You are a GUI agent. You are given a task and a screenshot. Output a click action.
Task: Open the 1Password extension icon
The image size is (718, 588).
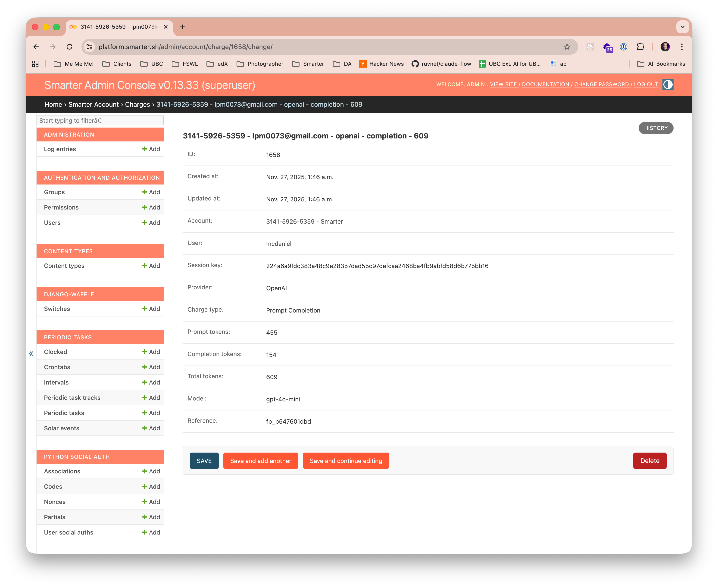[624, 47]
